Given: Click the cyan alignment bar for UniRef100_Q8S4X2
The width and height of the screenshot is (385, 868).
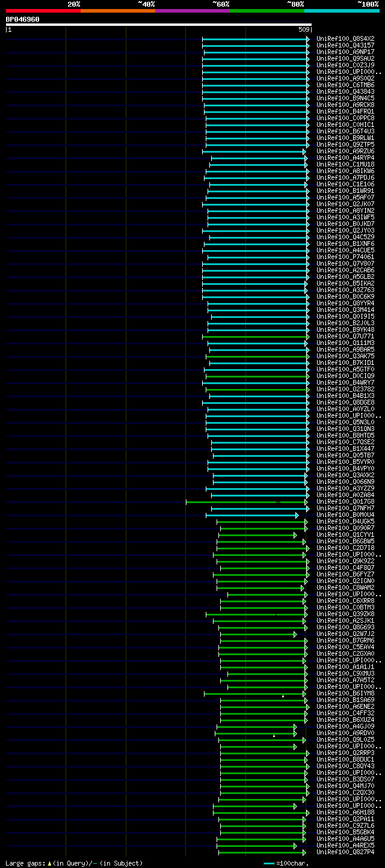Looking at the screenshot, I should [256, 38].
